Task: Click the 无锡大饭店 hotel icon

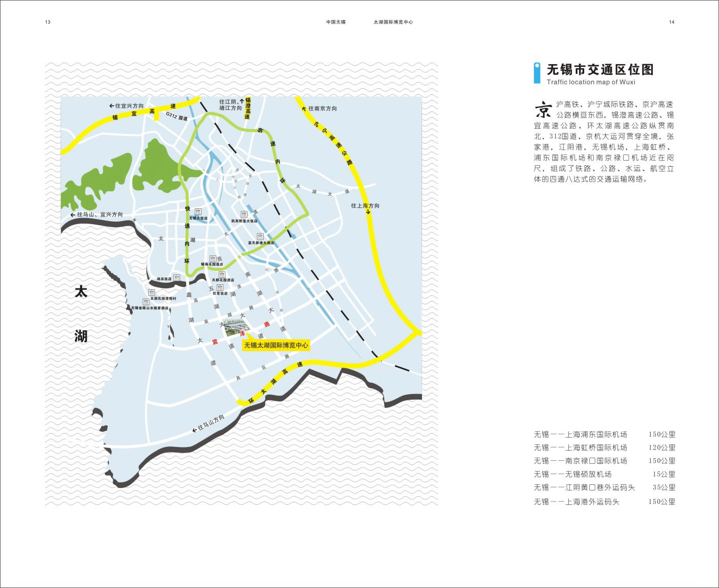Action: (x=198, y=212)
